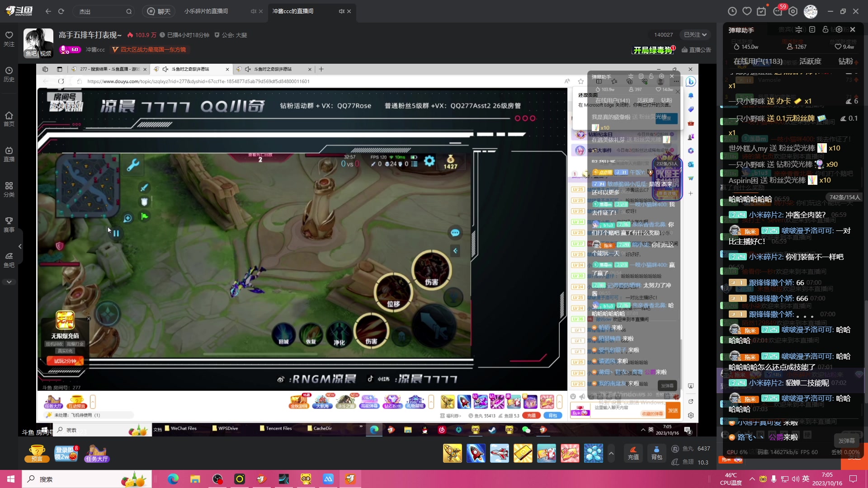Viewport: 868px width, 488px height.
Task: Open the timer clock icon in title bar
Action: click(x=732, y=11)
